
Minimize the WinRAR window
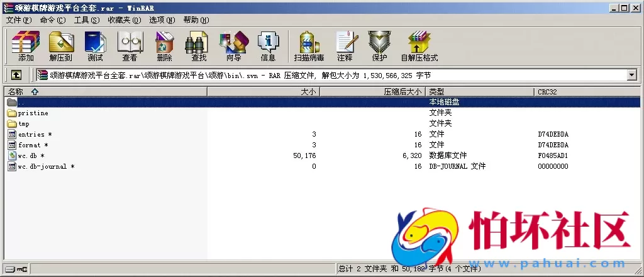[614, 8]
